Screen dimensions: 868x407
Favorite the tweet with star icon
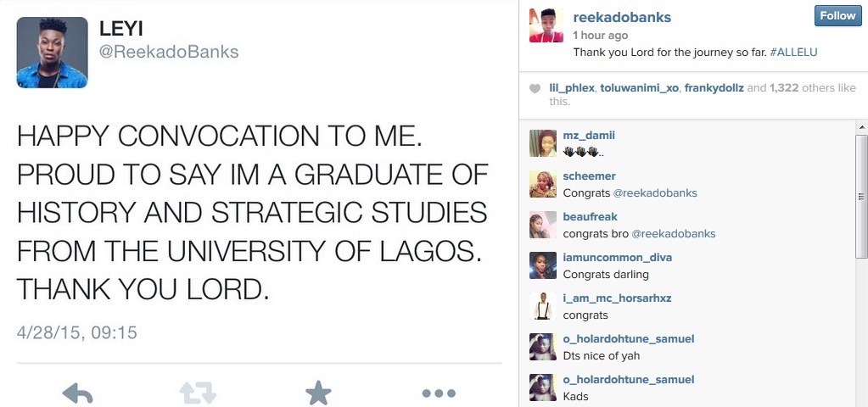pos(318,393)
